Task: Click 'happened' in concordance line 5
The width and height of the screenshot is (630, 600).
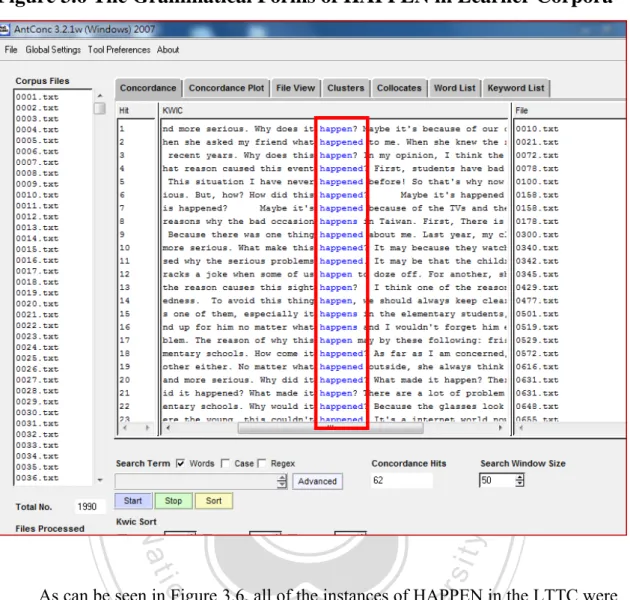Action: tap(341, 182)
